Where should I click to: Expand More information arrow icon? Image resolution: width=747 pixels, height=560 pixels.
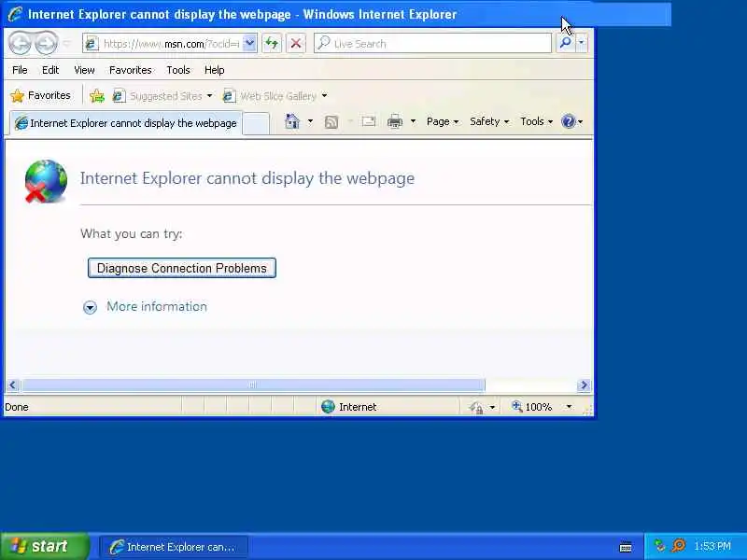pyautogui.click(x=90, y=308)
